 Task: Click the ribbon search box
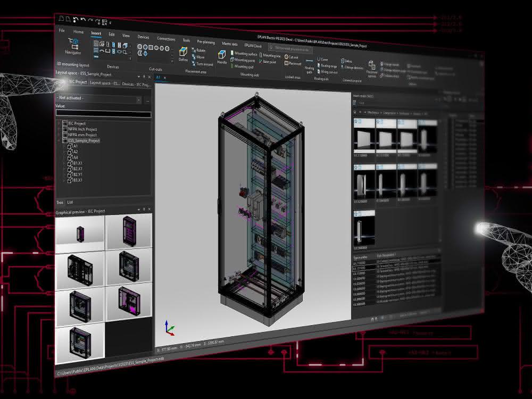pyautogui.click(x=290, y=49)
